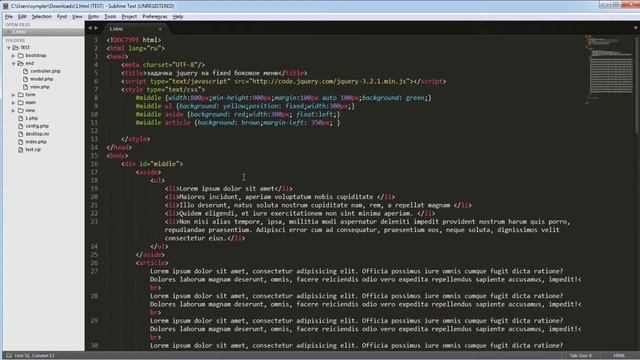The width and height of the screenshot is (640, 360).
Task: Click the main folder icon
Action: 21,102
